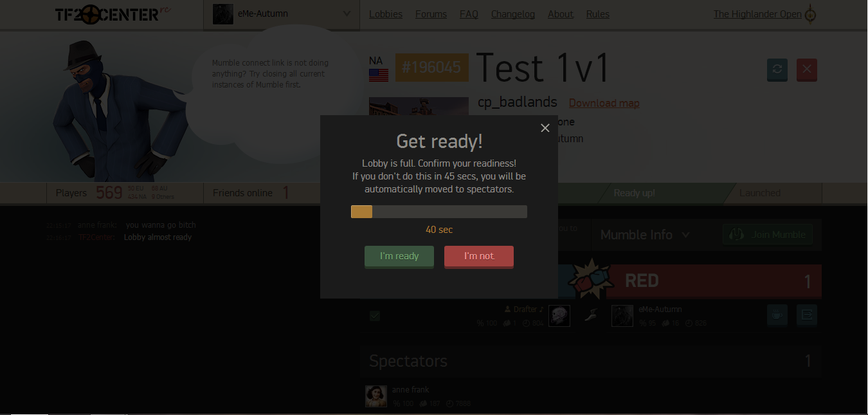
Task: Open the FAQ page
Action: click(x=469, y=14)
